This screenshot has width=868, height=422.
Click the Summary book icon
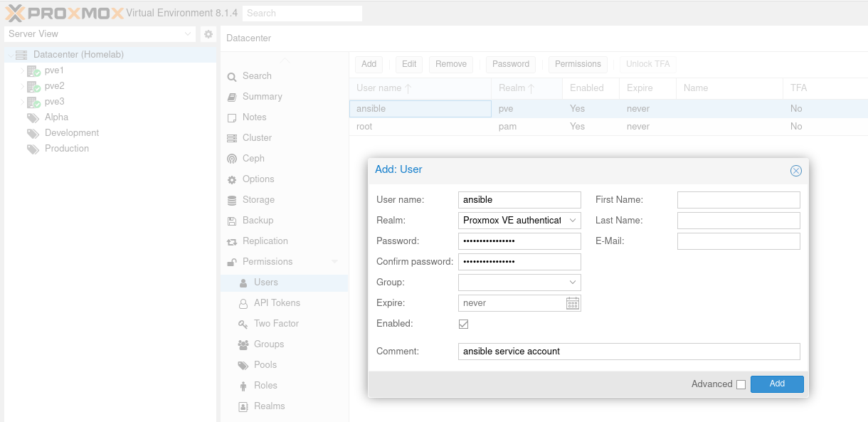pos(232,97)
